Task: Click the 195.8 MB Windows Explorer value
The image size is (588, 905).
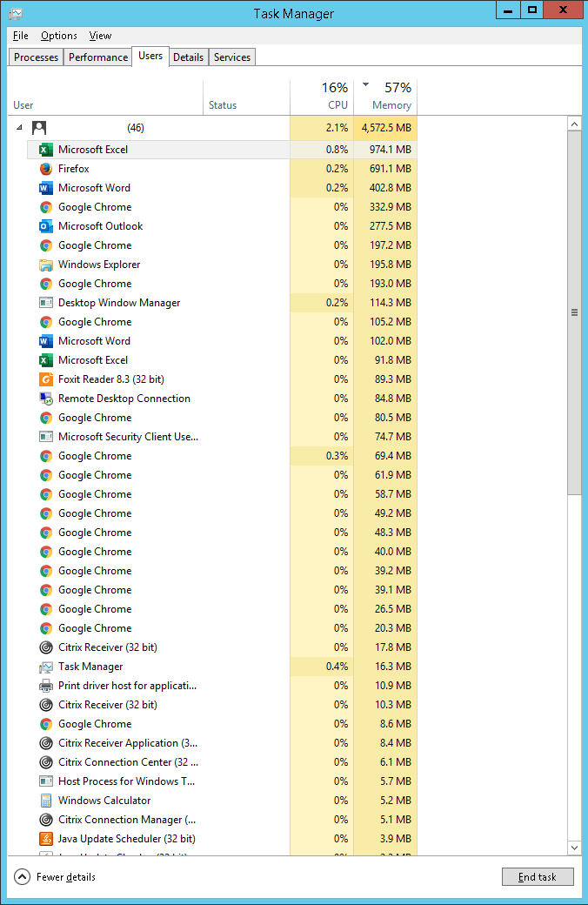Action: pos(390,265)
